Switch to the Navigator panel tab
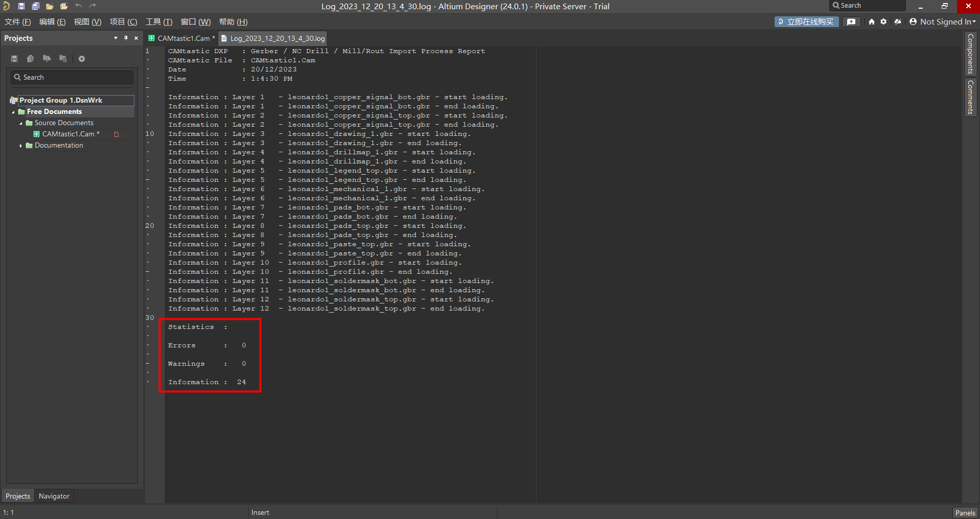This screenshot has width=980, height=519. 54,496
